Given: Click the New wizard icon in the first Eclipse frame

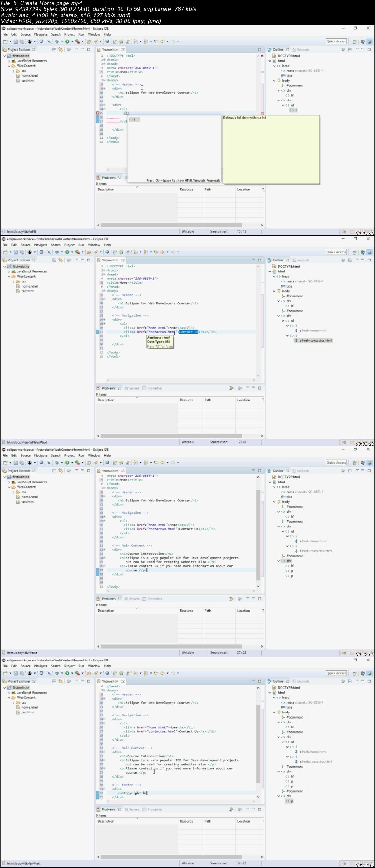Looking at the screenshot, I should pos(5,41).
